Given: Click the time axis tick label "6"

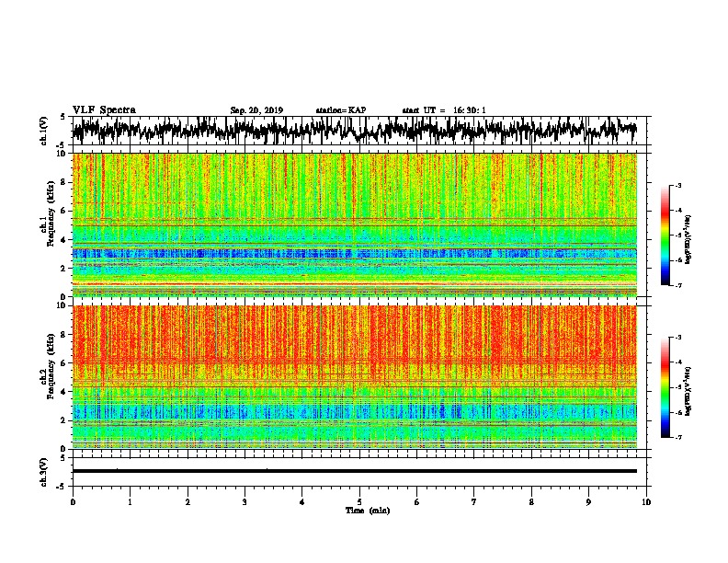Looking at the screenshot, I should (417, 502).
